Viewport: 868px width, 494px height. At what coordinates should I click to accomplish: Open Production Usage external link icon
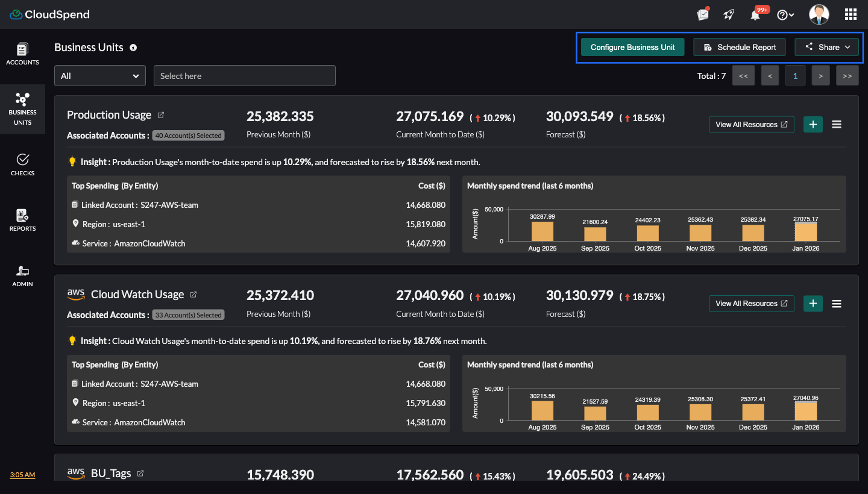click(x=161, y=115)
